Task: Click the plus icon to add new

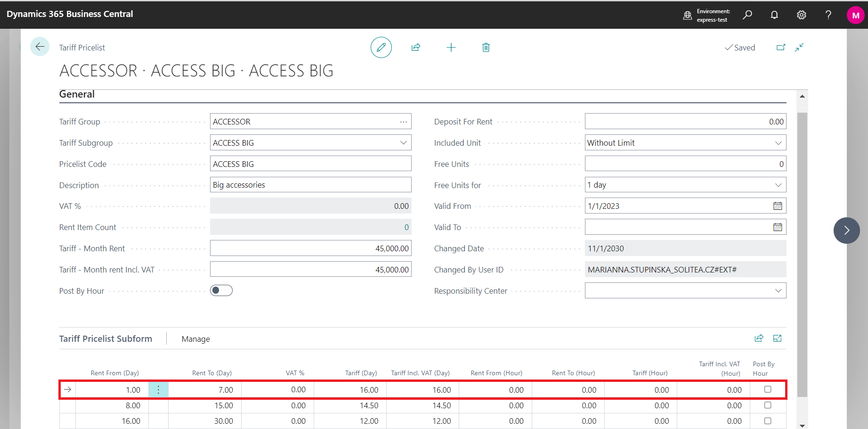Action: coord(451,48)
